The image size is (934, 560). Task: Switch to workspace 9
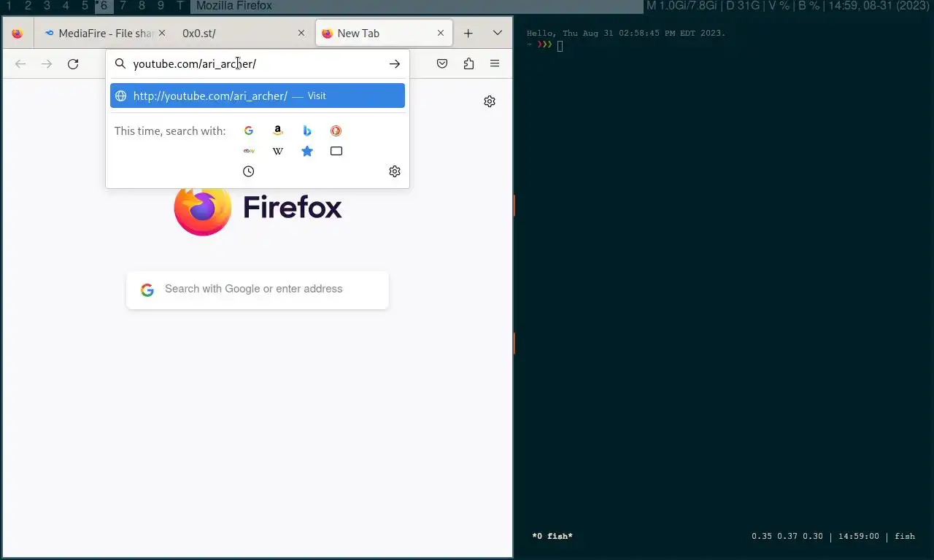(x=161, y=6)
